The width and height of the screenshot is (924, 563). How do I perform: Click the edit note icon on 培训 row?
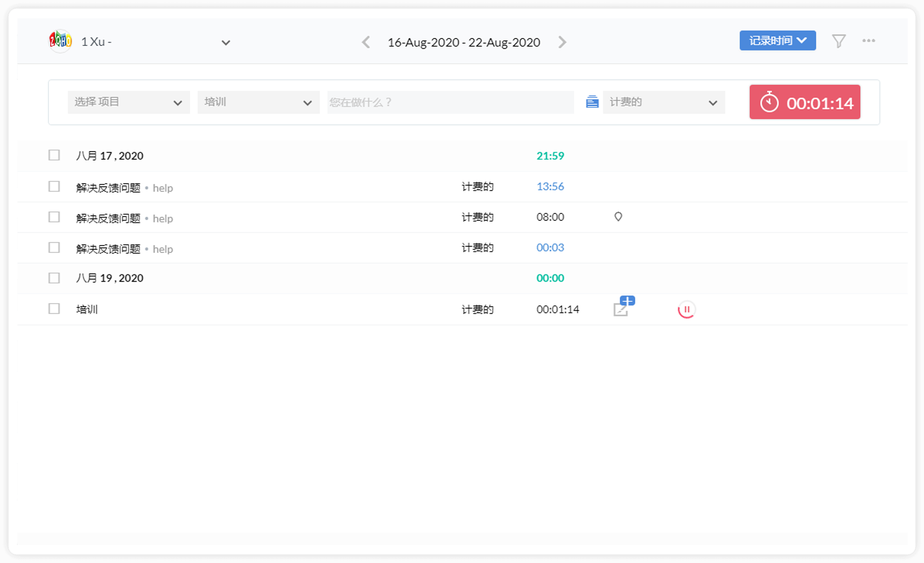coord(621,310)
